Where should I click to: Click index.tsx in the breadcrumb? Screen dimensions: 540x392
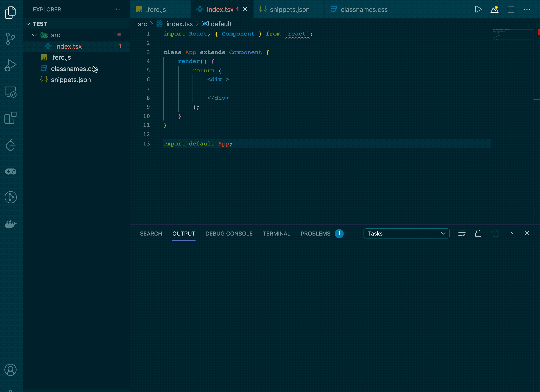point(179,24)
